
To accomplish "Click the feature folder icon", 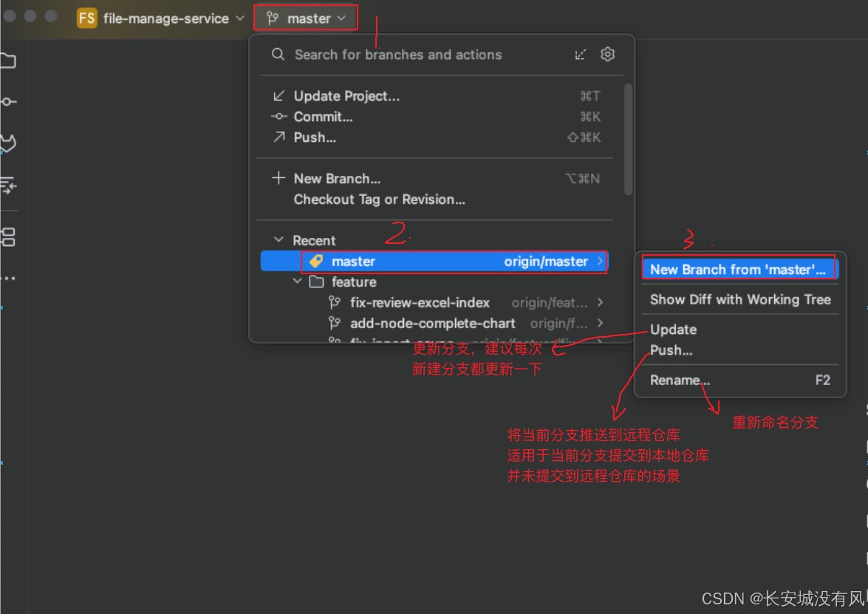I will [x=317, y=282].
